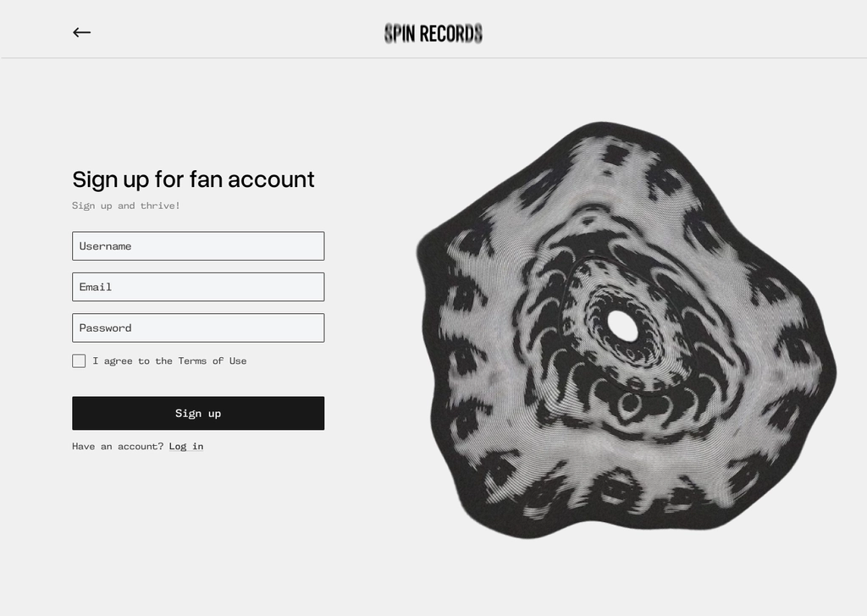The height and width of the screenshot is (616, 867).
Task: Toggle agreement to the Terms of Use
Action: [x=79, y=360]
